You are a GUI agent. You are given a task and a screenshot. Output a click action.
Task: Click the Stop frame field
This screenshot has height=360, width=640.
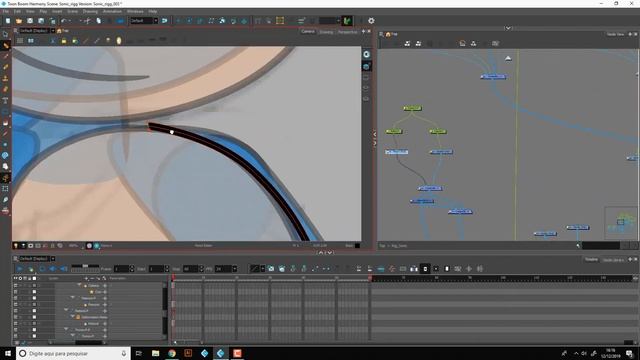pos(191,269)
